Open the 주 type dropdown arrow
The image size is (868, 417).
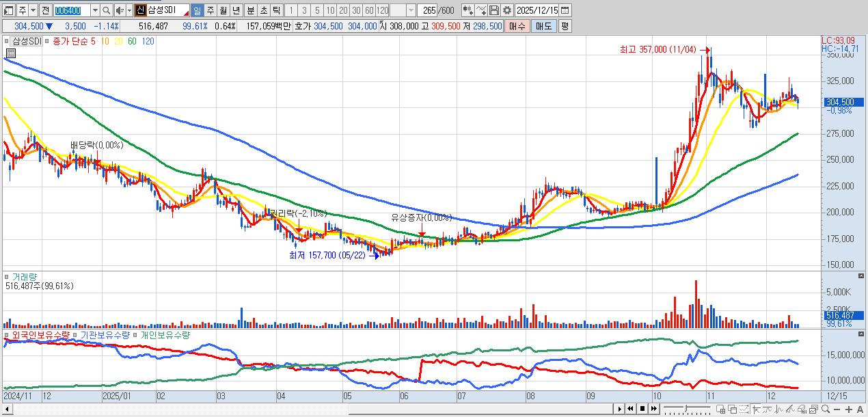pyautogui.click(x=33, y=10)
